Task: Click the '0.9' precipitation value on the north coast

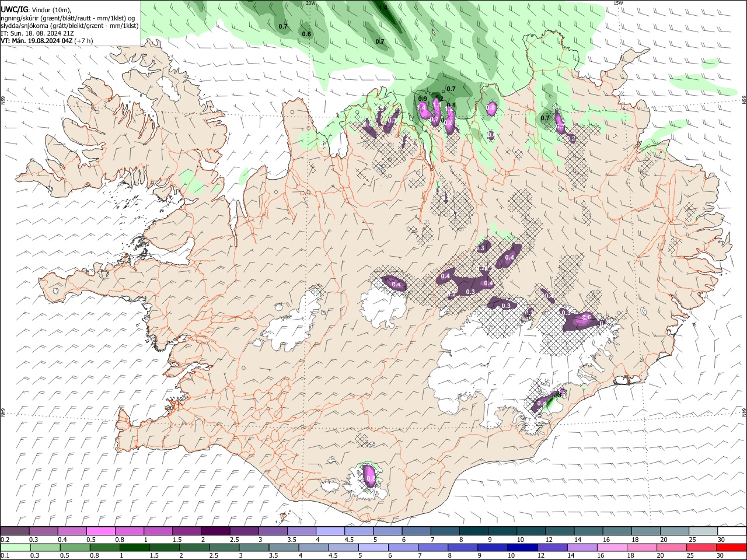Action: (x=423, y=99)
